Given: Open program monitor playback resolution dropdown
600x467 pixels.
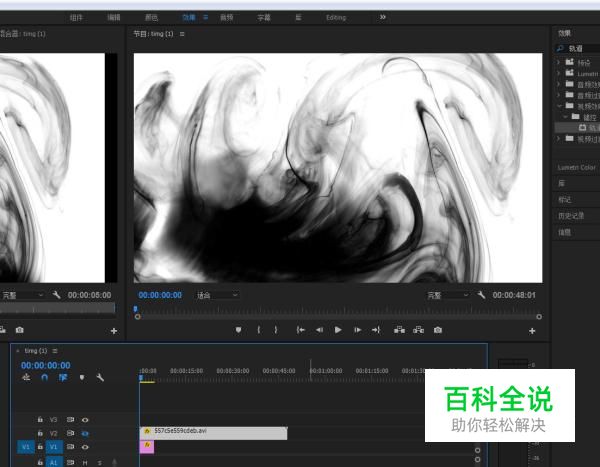Looking at the screenshot, I should click(448, 295).
